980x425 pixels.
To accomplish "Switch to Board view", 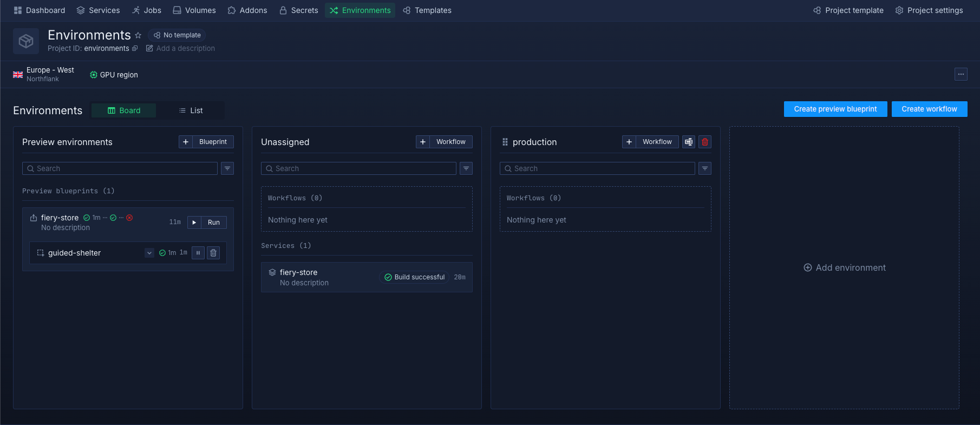I will pos(124,110).
